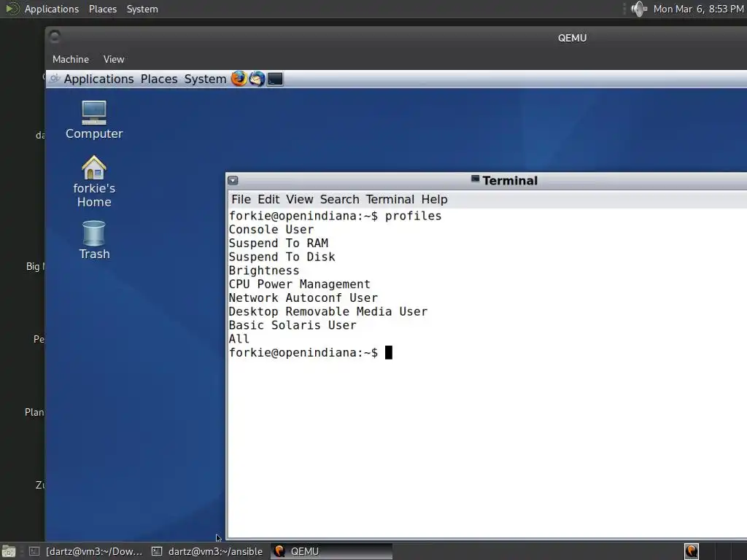Screen dimensions: 747x560
Task: Click the QEMU window title bar
Action: [x=396, y=38]
